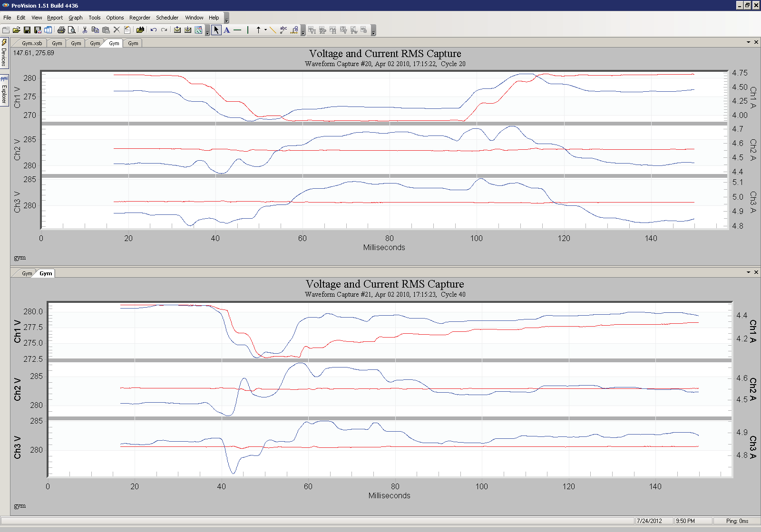Open the graph toolbar overflow chevron

pyautogui.click(x=373, y=31)
